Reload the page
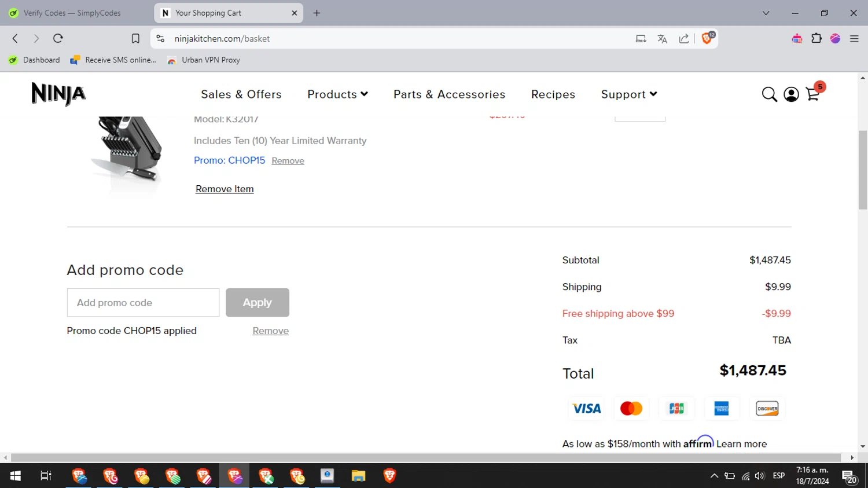 tap(58, 39)
